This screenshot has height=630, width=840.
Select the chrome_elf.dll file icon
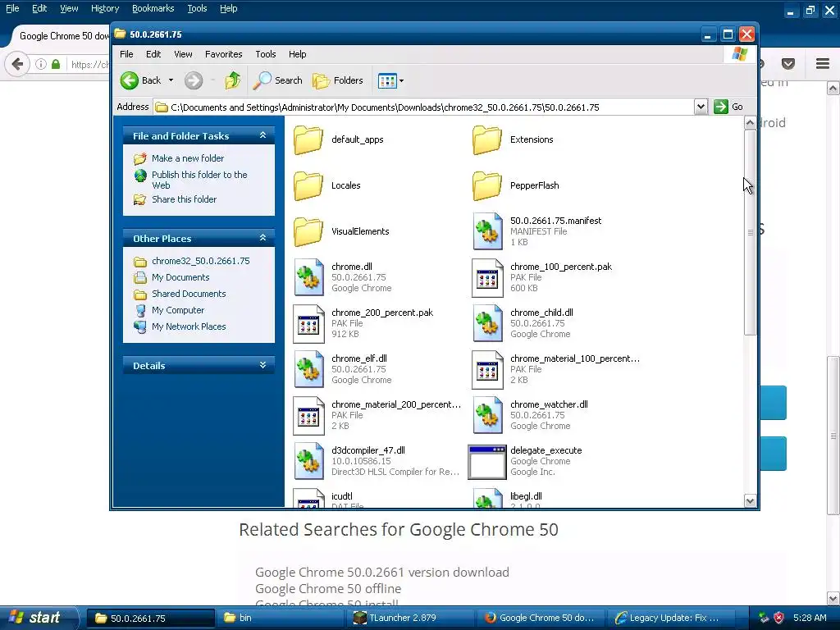point(309,370)
